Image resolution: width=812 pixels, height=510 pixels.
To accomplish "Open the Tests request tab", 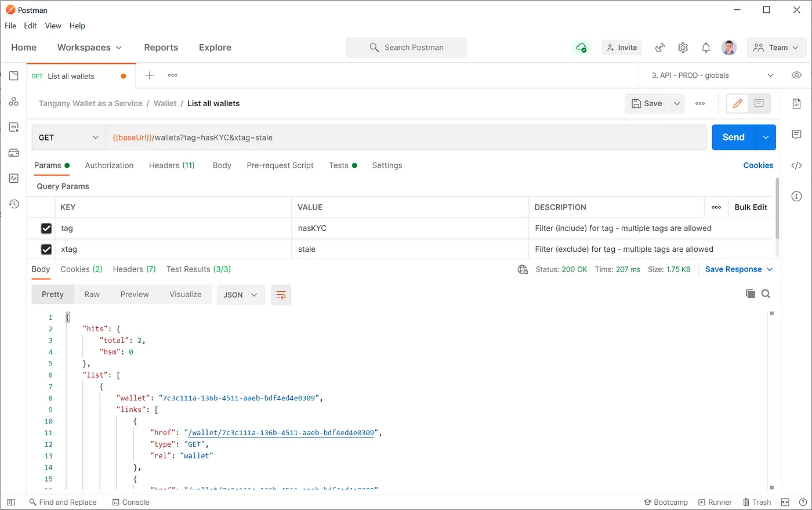I will [x=343, y=165].
